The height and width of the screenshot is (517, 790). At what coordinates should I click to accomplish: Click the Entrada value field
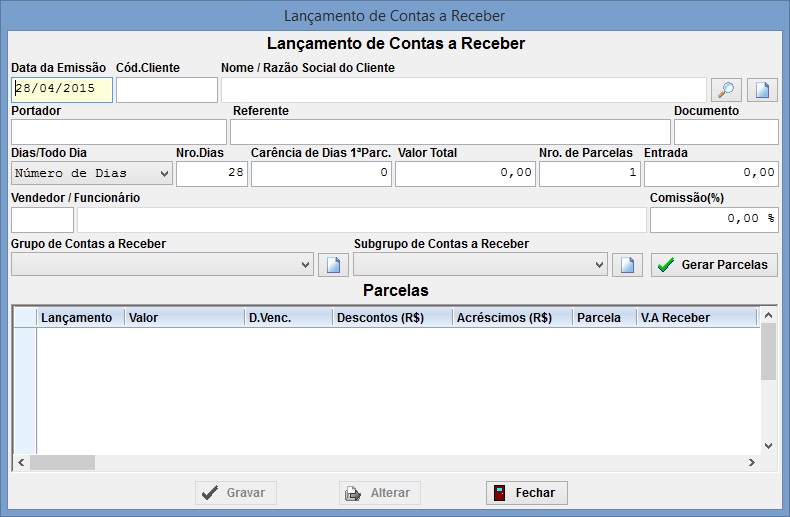[x=711, y=174]
